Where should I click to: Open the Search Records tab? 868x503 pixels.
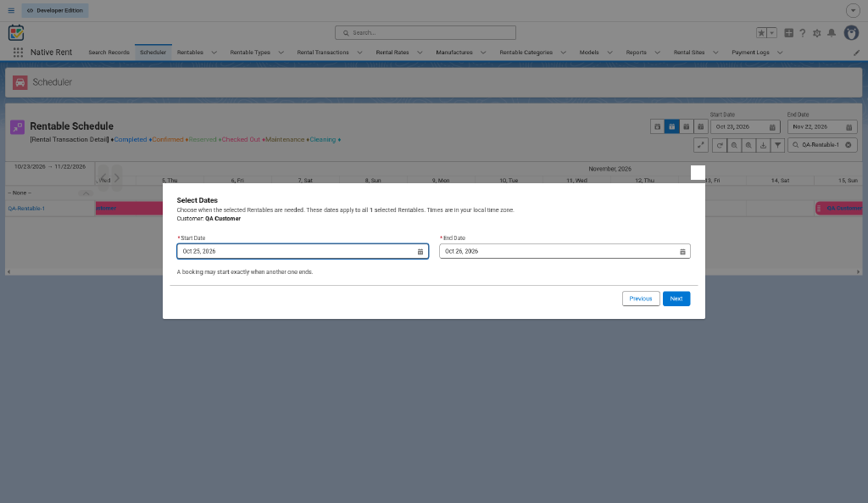[108, 53]
